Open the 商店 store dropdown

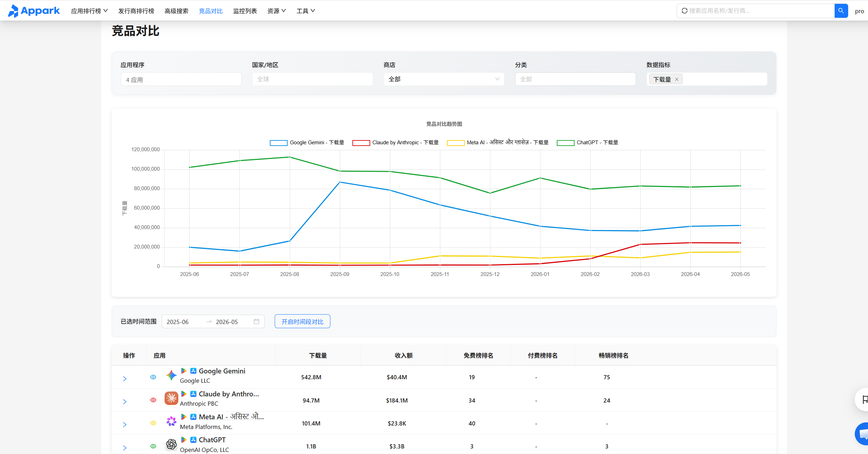(x=444, y=79)
